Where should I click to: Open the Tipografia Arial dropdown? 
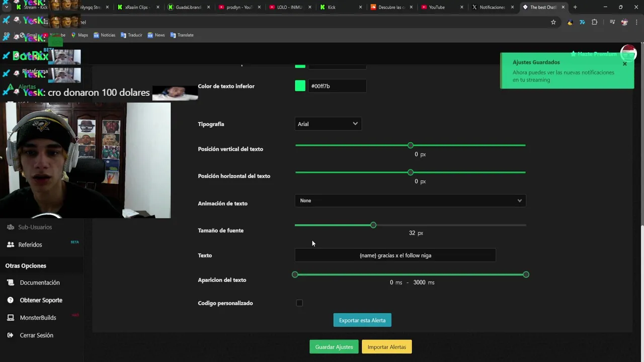pyautogui.click(x=328, y=124)
